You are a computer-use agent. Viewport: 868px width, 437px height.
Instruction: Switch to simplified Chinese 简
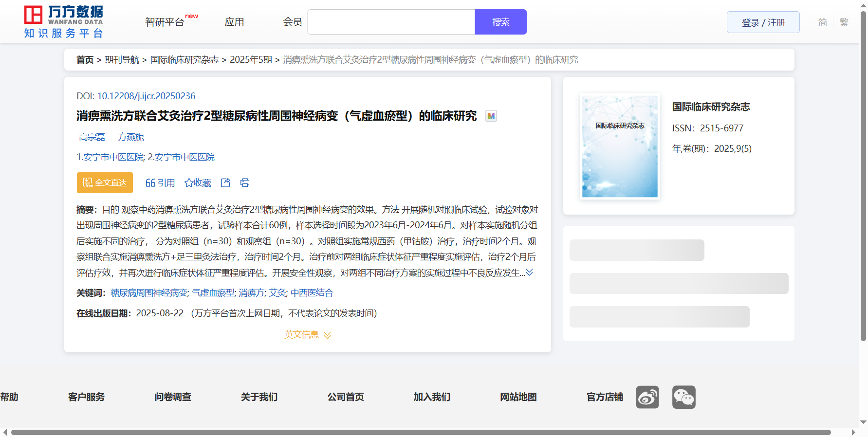(x=822, y=22)
